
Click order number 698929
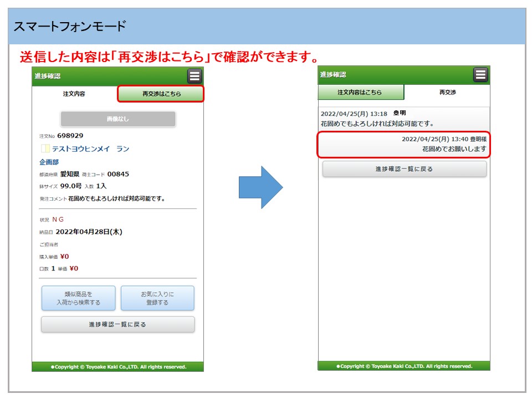(70, 136)
